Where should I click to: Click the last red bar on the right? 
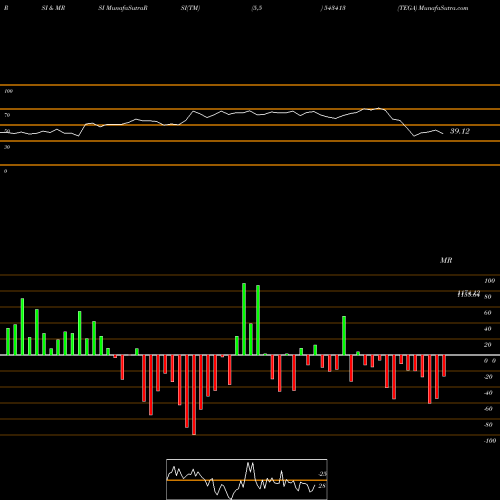click(x=444, y=366)
